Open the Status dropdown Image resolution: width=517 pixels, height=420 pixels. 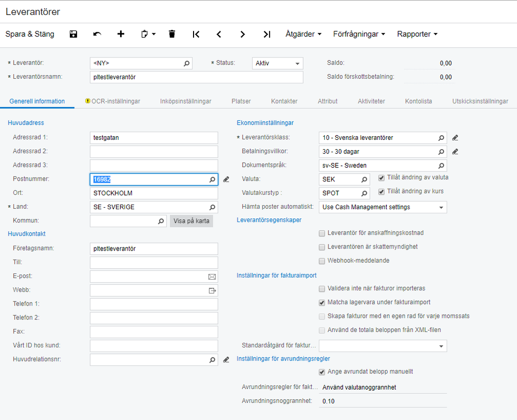[298, 64]
